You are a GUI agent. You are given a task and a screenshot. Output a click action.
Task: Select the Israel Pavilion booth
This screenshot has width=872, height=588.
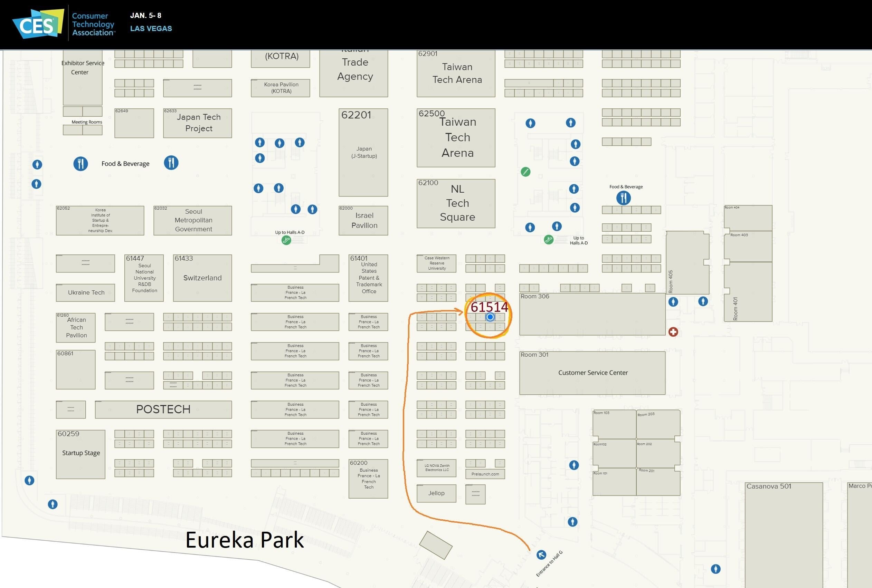click(363, 221)
